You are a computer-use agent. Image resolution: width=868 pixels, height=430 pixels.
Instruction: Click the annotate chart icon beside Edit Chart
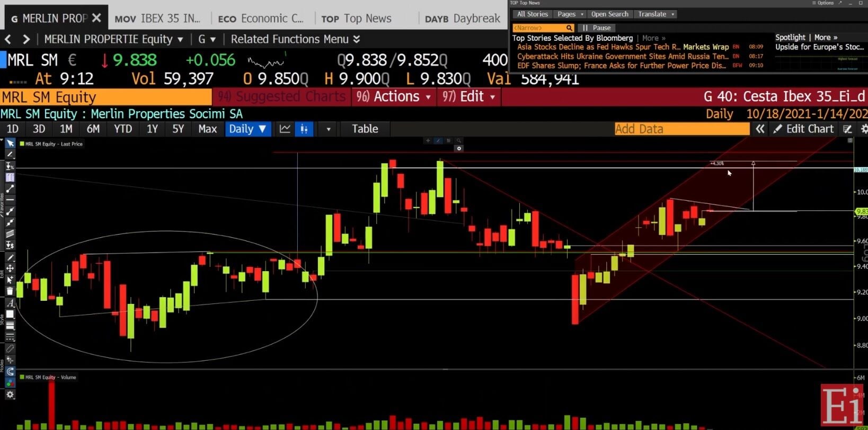tap(848, 129)
